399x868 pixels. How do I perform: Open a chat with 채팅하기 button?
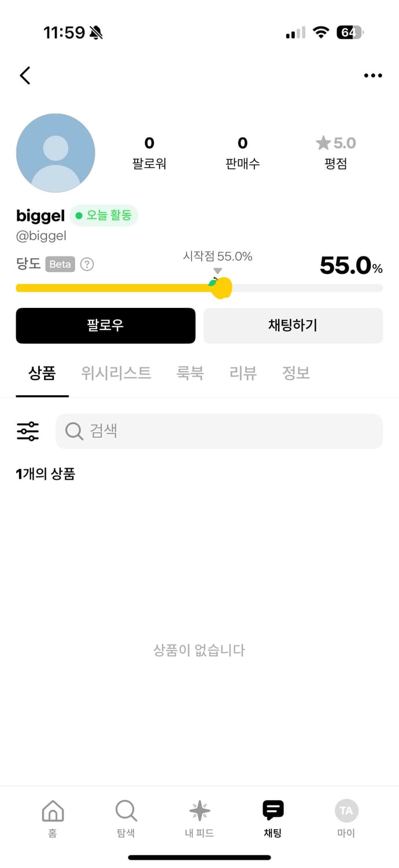(x=293, y=325)
